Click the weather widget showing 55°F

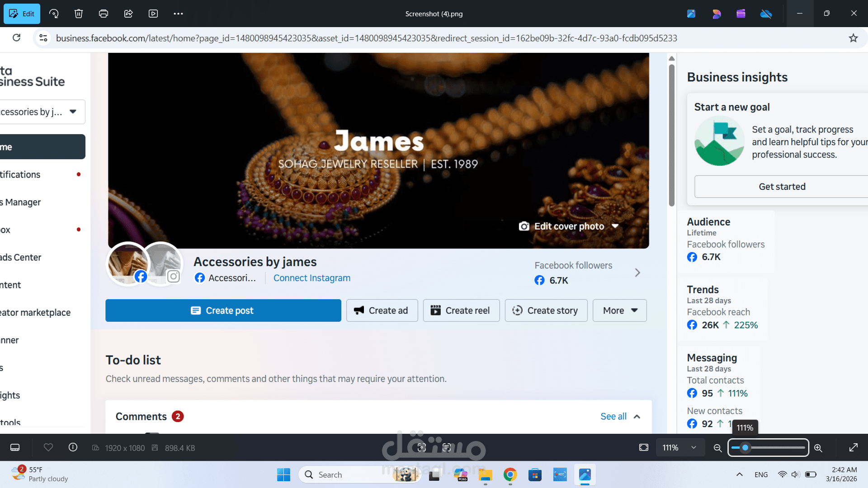coord(40,474)
